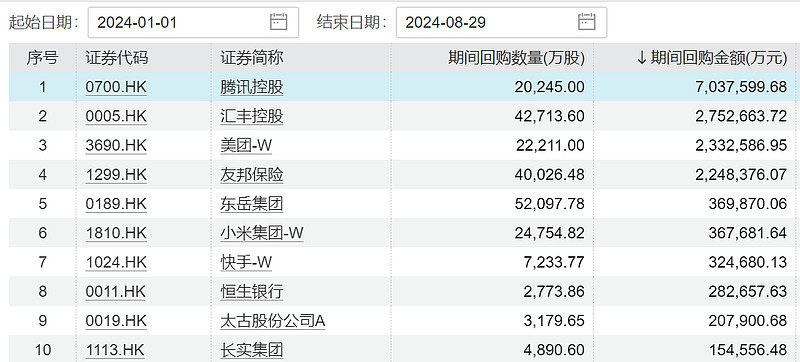Image resolution: width=800 pixels, height=362 pixels.
Task: Open stock code link 0189.HK
Action: 116,204
